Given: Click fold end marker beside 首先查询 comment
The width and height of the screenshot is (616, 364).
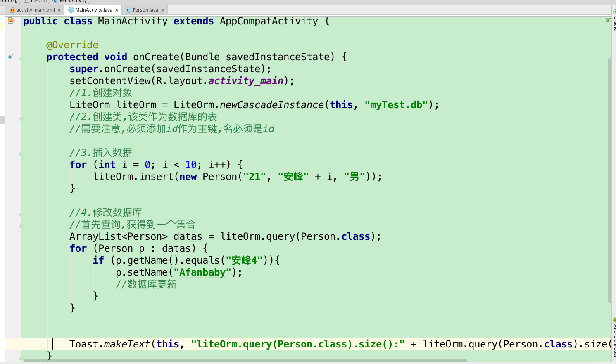Looking at the screenshot, I should pyautogui.click(x=21, y=226).
